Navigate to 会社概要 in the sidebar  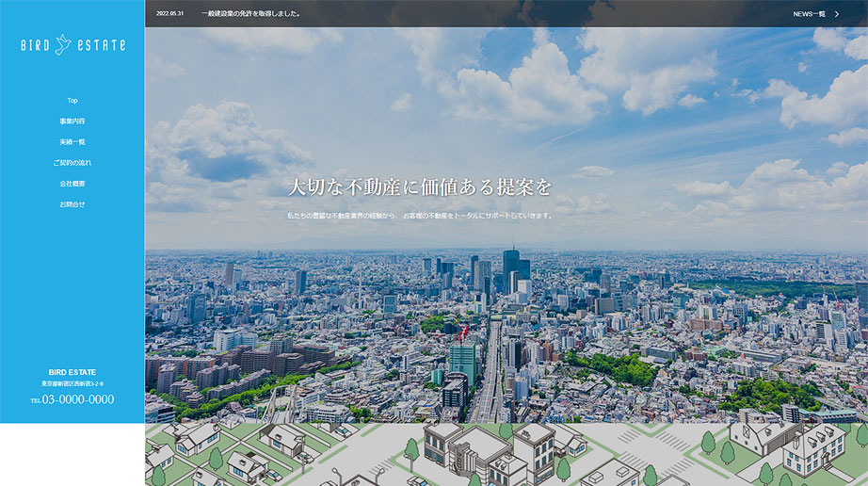72,184
